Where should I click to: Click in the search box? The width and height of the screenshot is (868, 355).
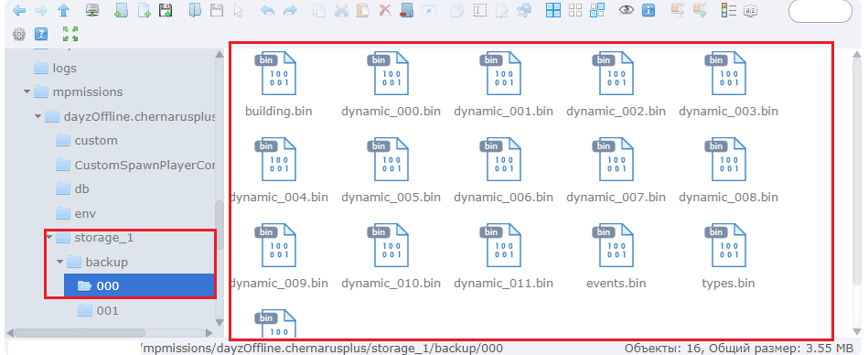[x=820, y=11]
